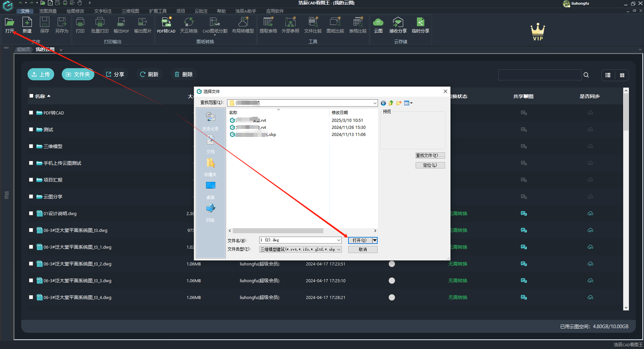This screenshot has height=349, width=644.
Task: Toggle the select-all checkbox beside 名称
Action: tap(31, 96)
